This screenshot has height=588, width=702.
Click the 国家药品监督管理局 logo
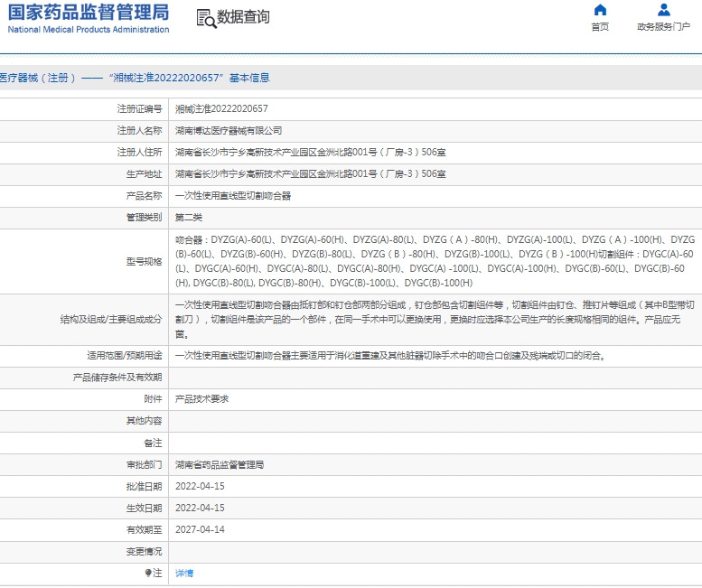(89, 13)
